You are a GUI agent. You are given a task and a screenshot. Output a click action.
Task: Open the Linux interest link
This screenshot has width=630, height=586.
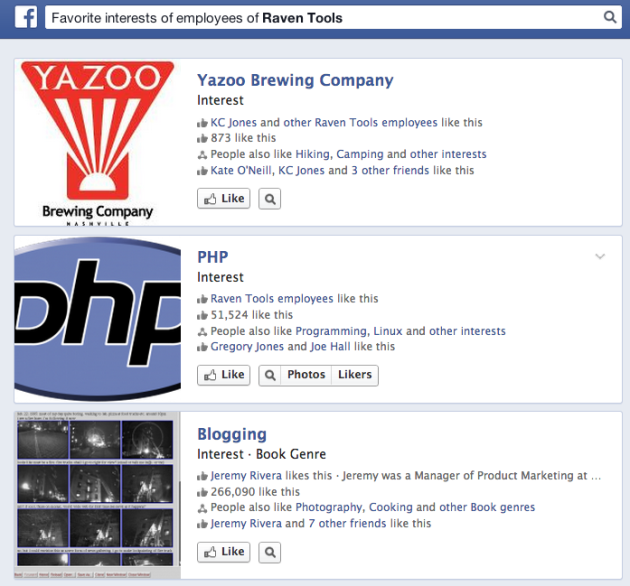click(x=388, y=331)
